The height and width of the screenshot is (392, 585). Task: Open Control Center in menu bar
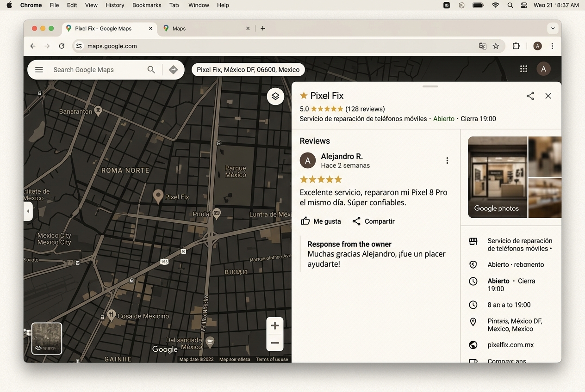524,5
